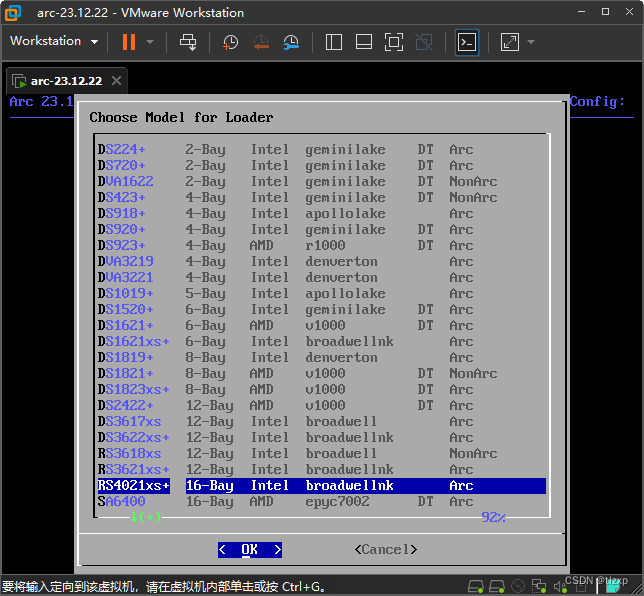Click the CD/DVD drive status icon
The height and width of the screenshot is (596, 644).
518,586
